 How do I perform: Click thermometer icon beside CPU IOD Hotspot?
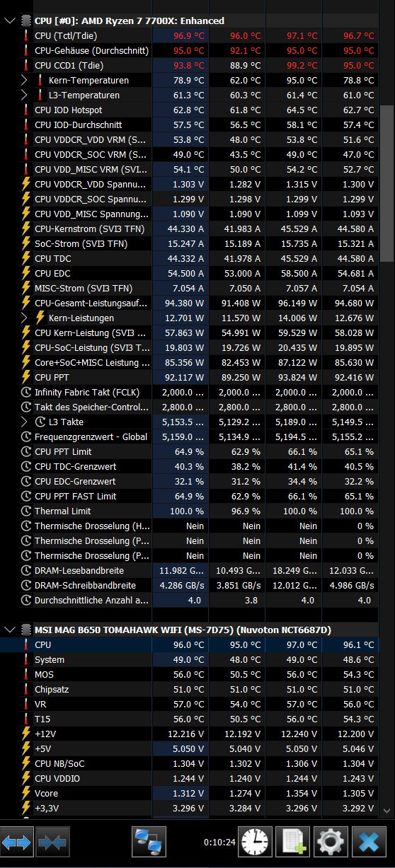(26, 110)
